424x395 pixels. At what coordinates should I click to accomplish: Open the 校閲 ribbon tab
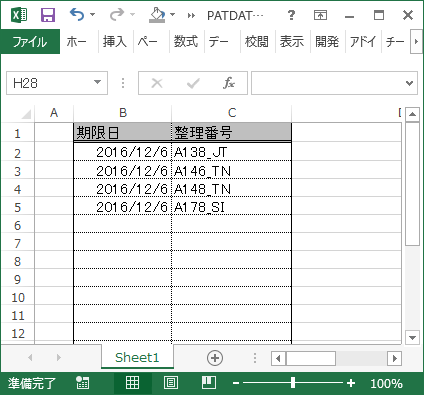tap(257, 42)
